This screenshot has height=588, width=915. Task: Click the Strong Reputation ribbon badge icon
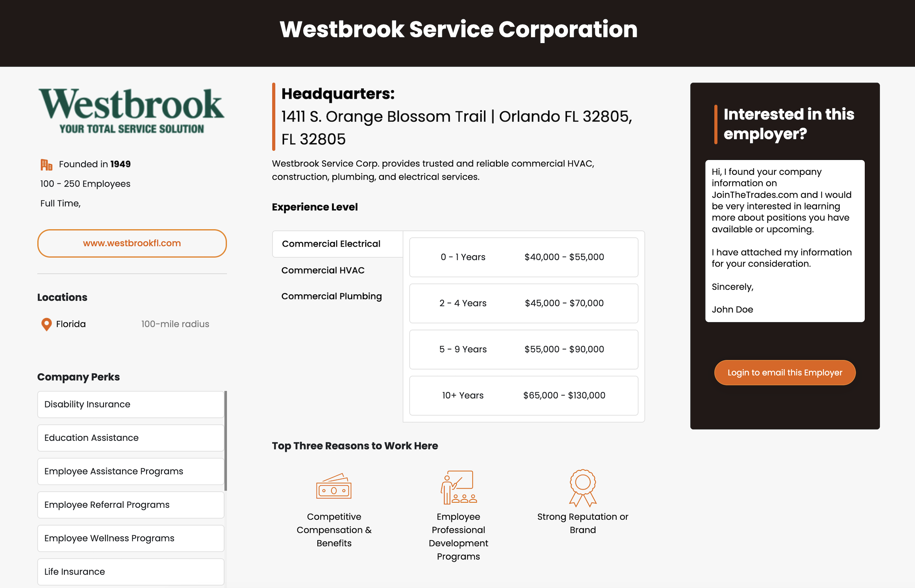tap(583, 488)
